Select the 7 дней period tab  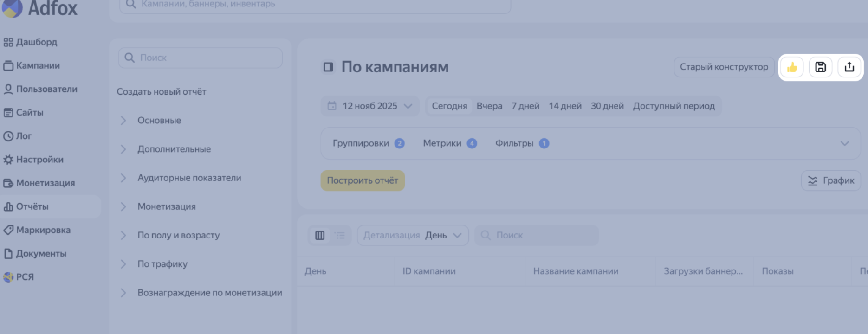point(525,106)
